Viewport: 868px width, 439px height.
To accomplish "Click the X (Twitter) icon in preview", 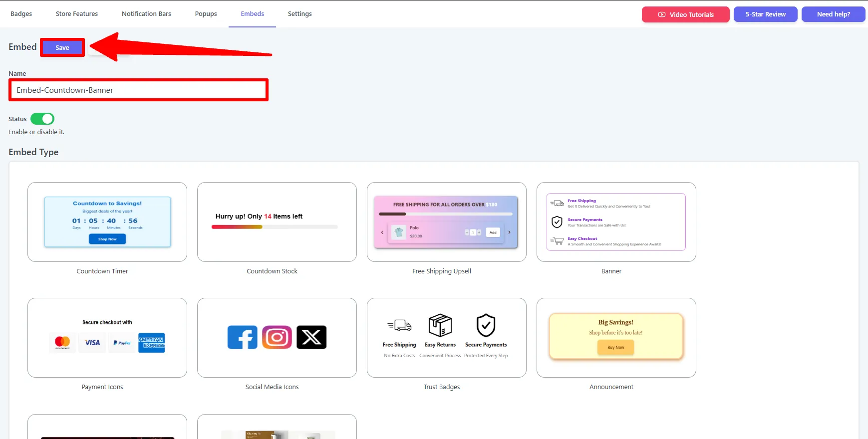I will coord(311,337).
